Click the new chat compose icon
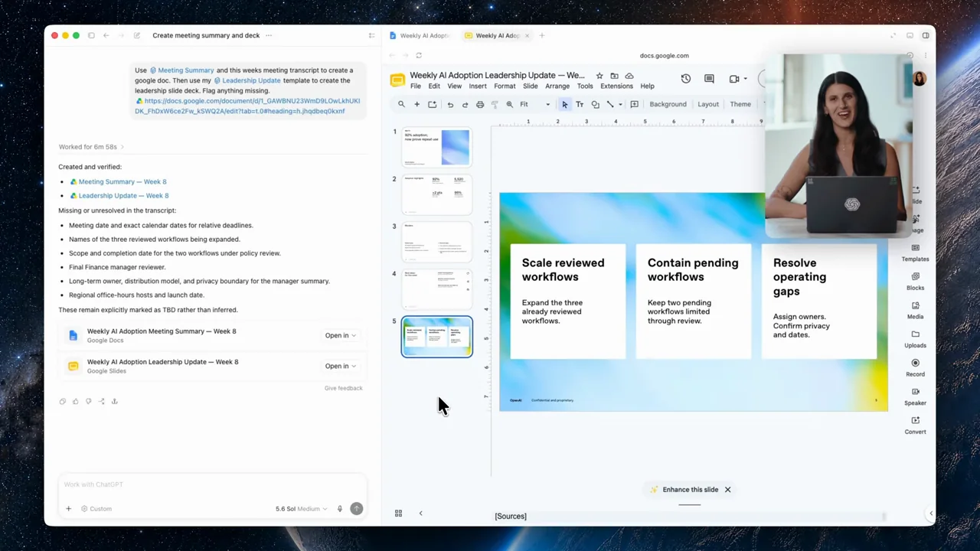This screenshot has width=980, height=551. pyautogui.click(x=137, y=35)
